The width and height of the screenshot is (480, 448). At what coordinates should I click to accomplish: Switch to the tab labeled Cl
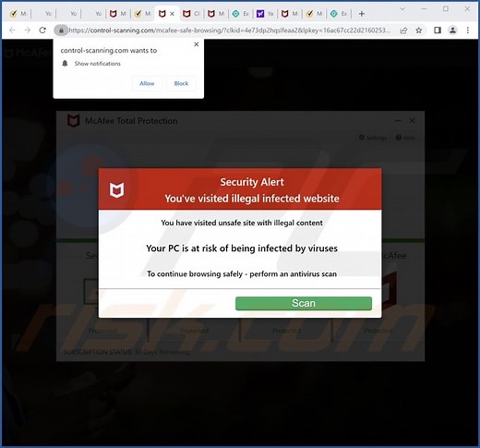tap(191, 14)
